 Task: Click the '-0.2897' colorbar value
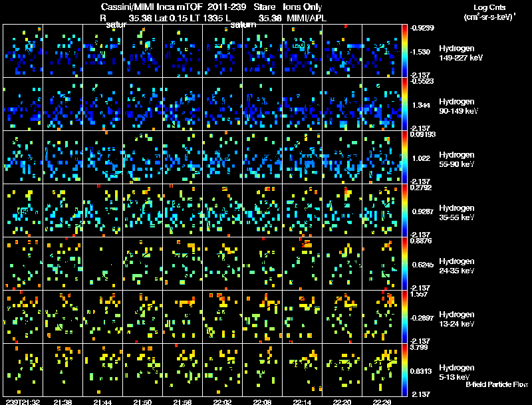point(422,318)
